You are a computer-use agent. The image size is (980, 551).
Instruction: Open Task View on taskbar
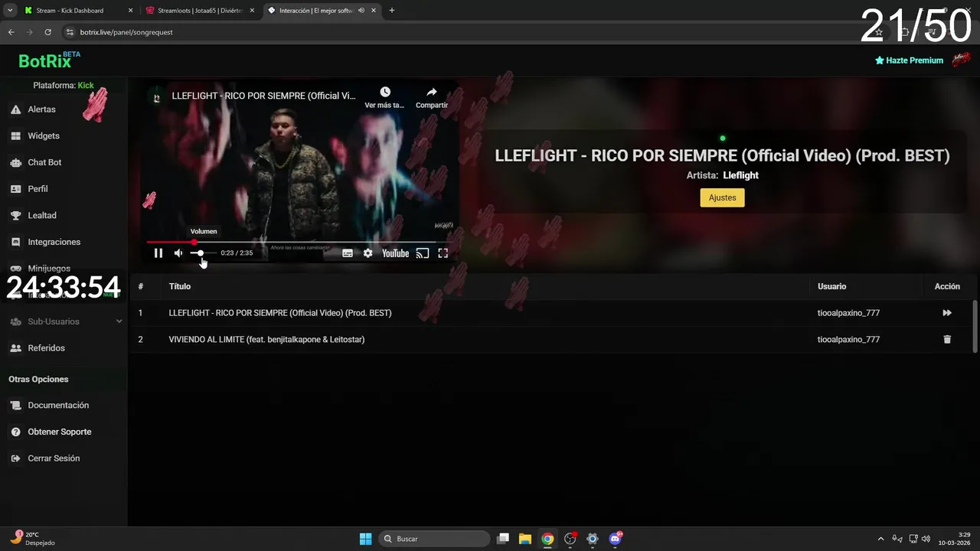coord(503,539)
